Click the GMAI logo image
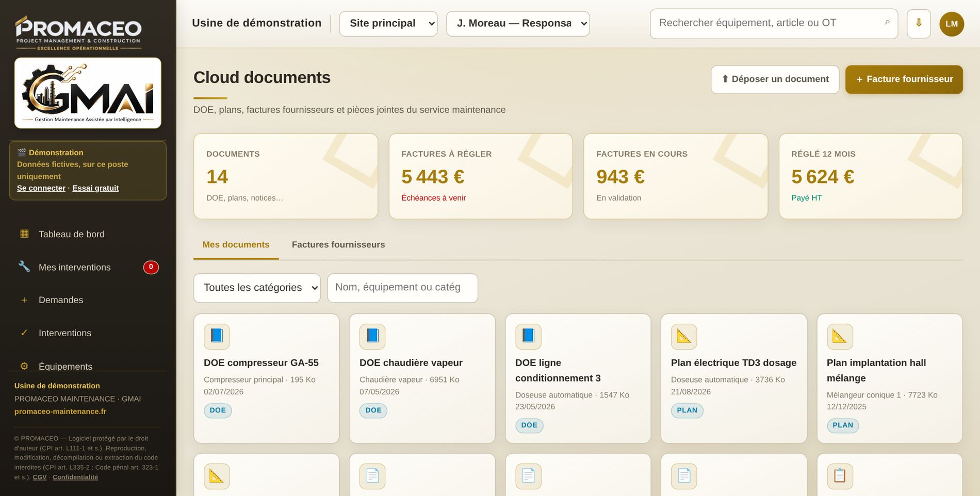Viewport: 980px width, 496px height. 88,93
